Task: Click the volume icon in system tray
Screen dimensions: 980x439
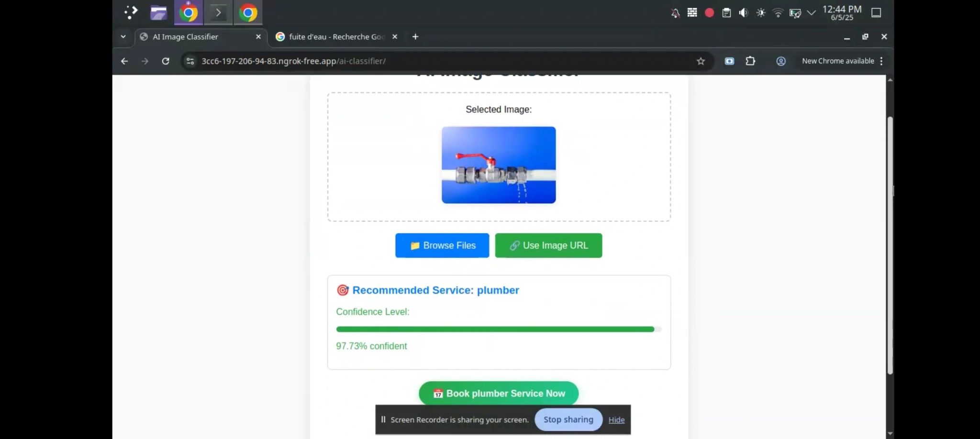Action: coord(743,13)
